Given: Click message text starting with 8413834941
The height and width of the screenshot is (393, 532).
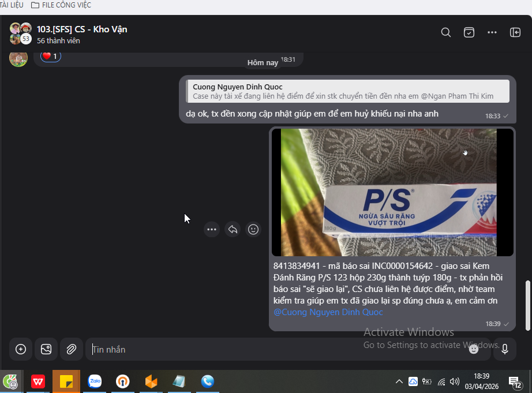Looking at the screenshot, I should click(388, 283).
